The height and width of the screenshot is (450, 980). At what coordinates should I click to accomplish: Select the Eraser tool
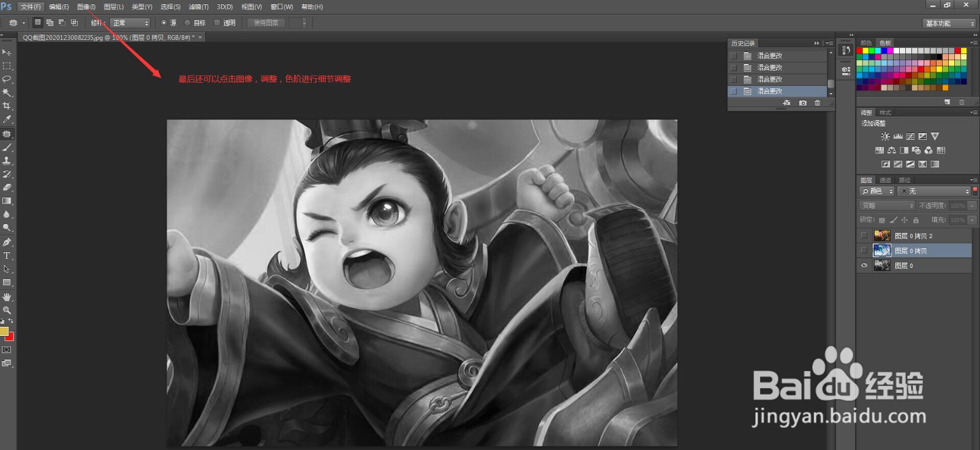click(7, 188)
